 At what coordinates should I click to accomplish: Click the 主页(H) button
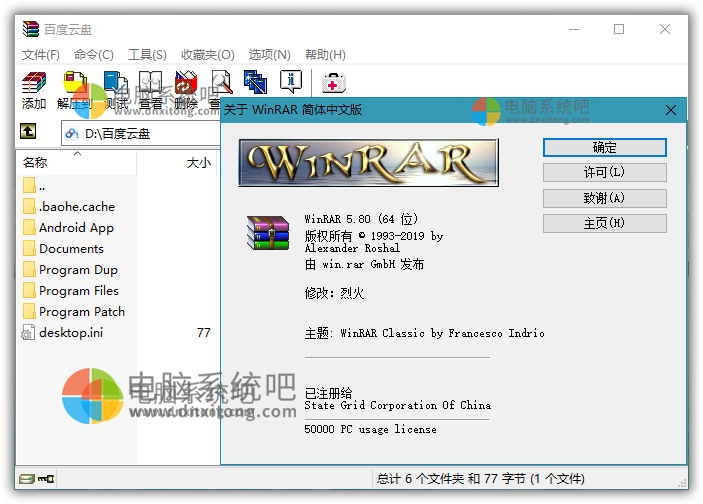click(x=604, y=223)
